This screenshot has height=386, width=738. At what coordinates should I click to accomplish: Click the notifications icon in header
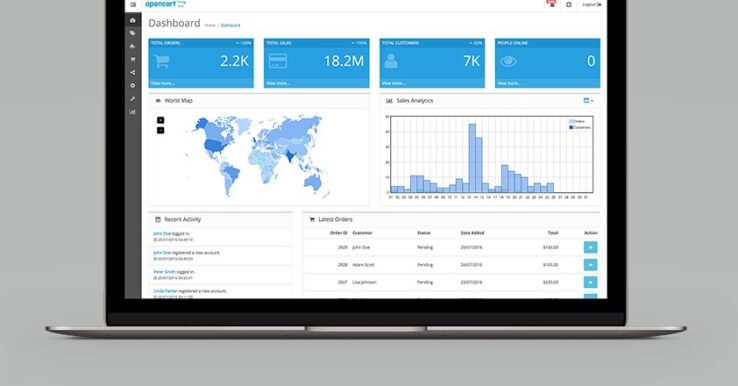551,4
